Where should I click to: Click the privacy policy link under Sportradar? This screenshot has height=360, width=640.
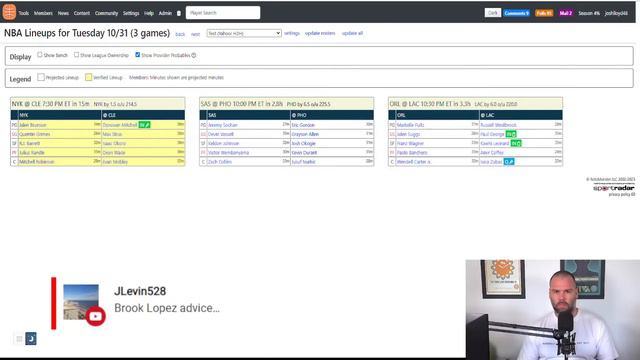[622, 195]
